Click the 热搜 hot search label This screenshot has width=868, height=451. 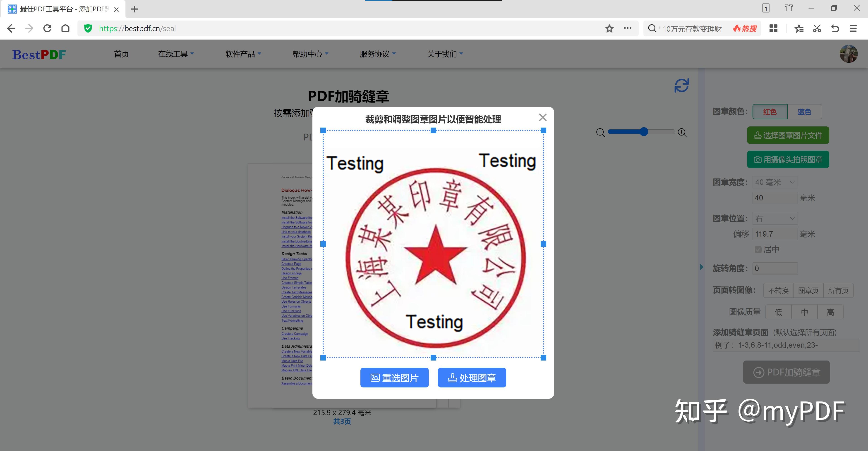(x=745, y=28)
